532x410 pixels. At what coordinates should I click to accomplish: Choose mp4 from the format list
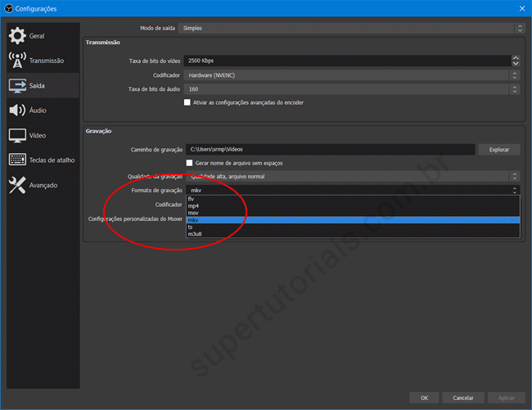click(x=193, y=205)
